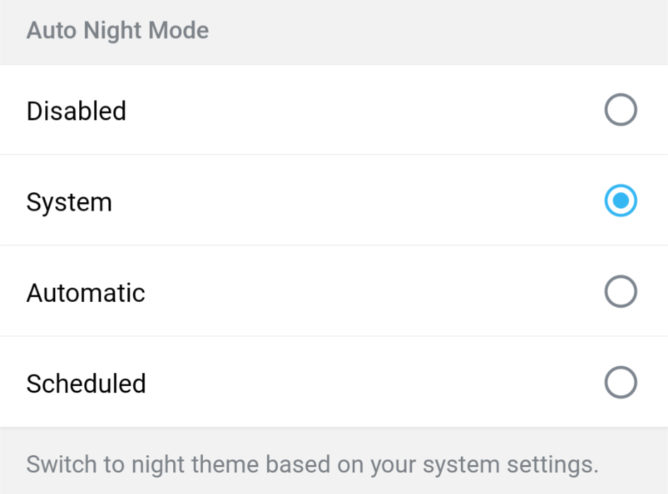Screen dimensions: 668x494
Task: Click the 'Automatic' option label
Action: [86, 293]
